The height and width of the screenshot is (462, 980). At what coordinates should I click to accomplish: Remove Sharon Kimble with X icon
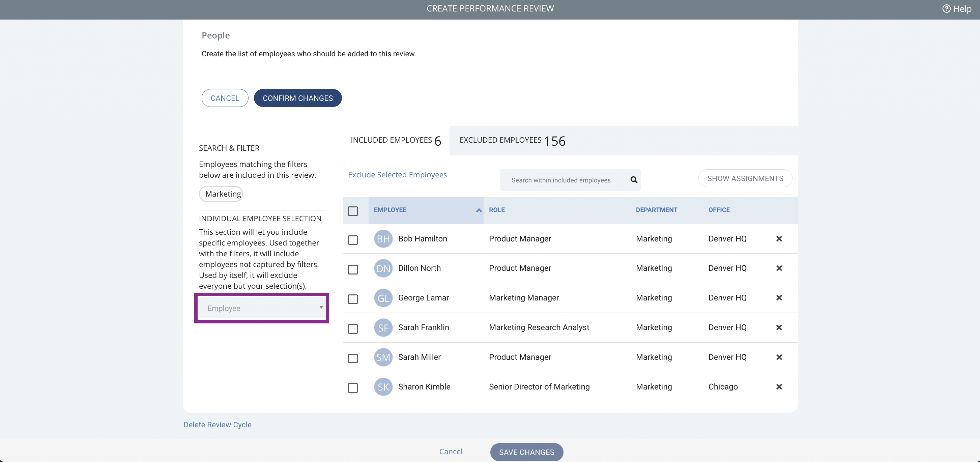click(779, 387)
